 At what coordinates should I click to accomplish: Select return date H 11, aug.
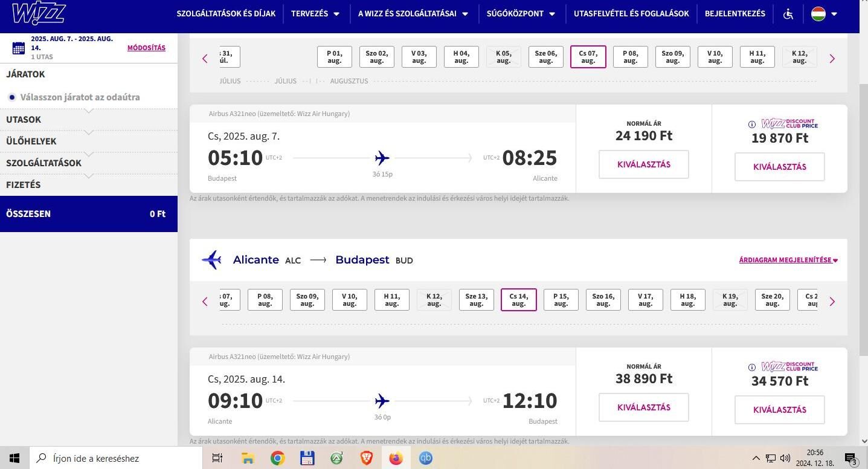392,300
